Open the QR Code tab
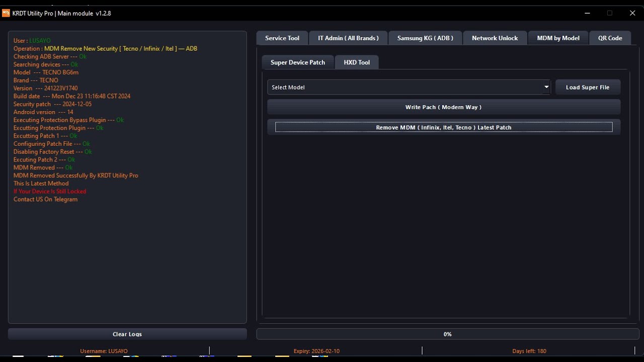This screenshot has width=644, height=362. [610, 38]
